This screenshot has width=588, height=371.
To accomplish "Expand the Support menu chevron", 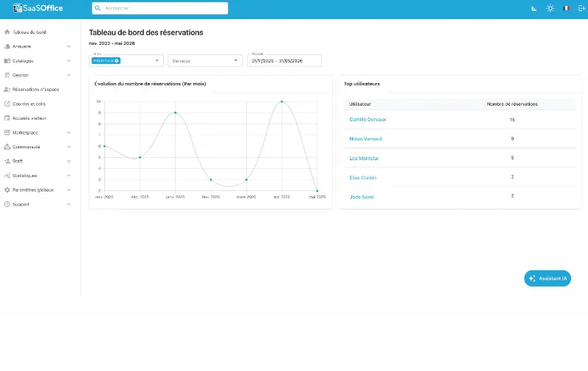I will (x=68, y=204).
